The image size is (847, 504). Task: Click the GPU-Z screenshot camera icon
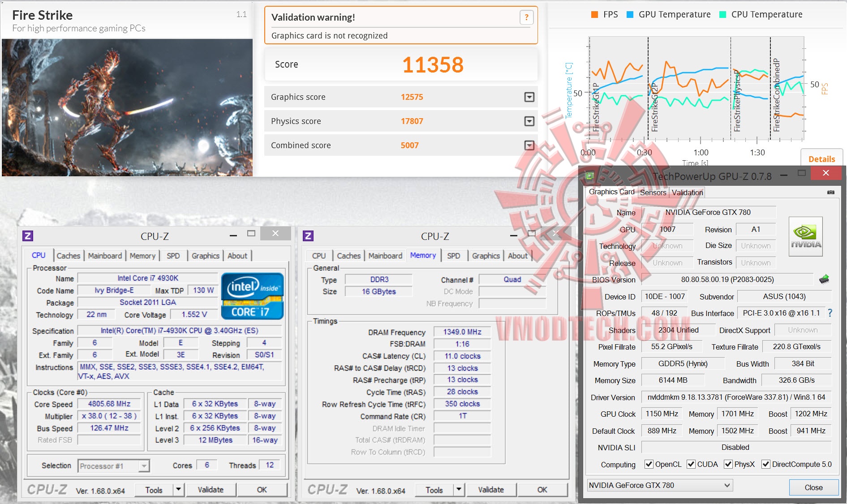pos(830,192)
